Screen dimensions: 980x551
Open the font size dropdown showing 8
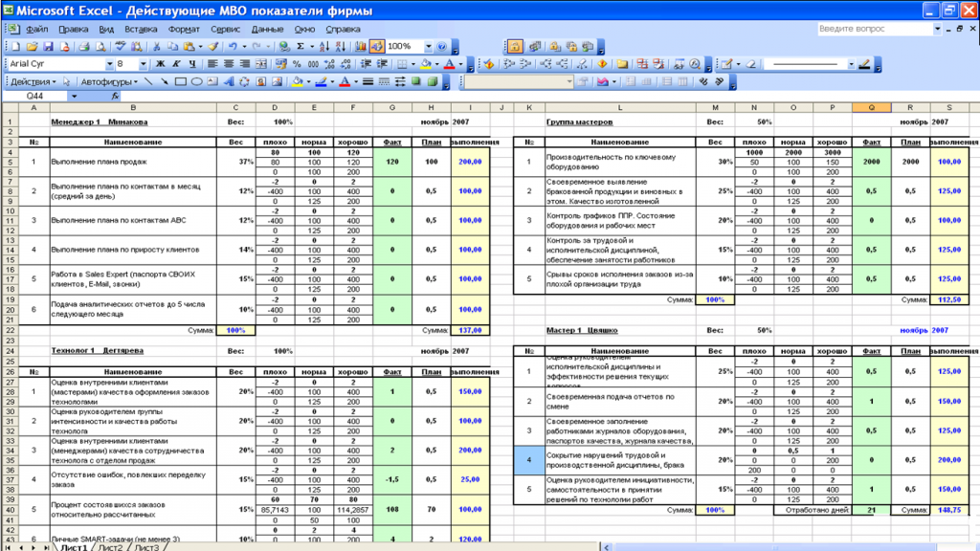(144, 64)
